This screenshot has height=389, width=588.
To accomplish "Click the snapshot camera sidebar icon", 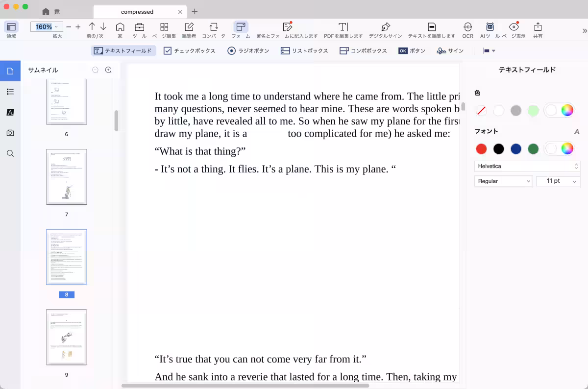I will [x=10, y=133].
